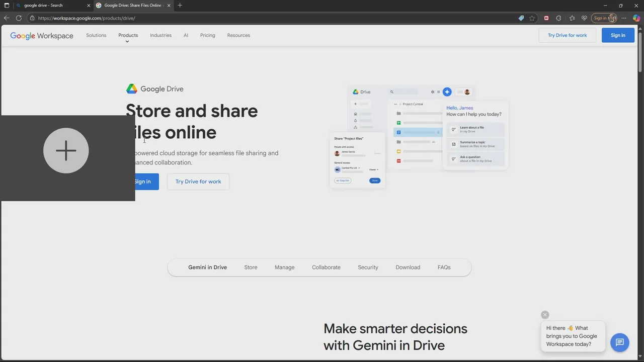Open the Resources menu
Image resolution: width=644 pixels, height=362 pixels.
pyautogui.click(x=238, y=35)
